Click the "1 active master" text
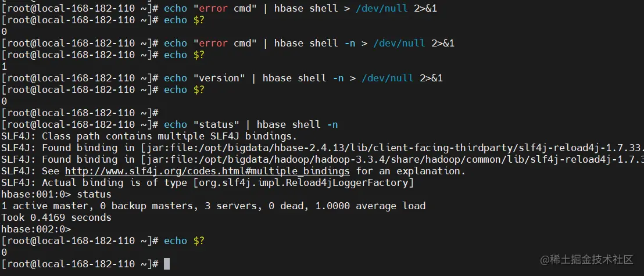 (x=45, y=205)
